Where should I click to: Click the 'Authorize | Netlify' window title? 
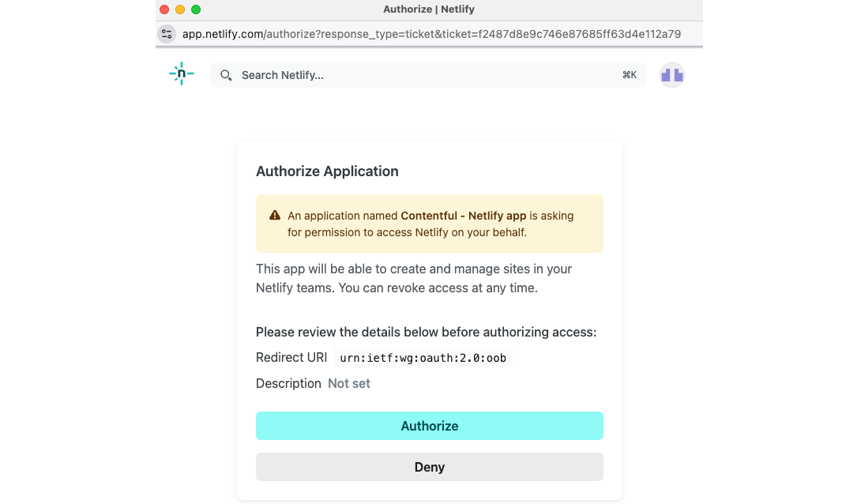pos(429,9)
